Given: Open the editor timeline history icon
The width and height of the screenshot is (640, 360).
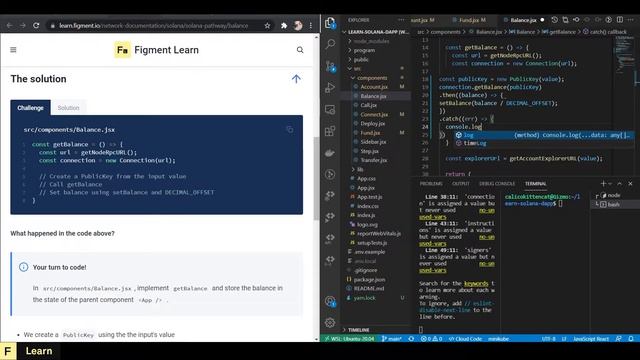Looking at the screenshot, I should pyautogui.click(x=554, y=20).
